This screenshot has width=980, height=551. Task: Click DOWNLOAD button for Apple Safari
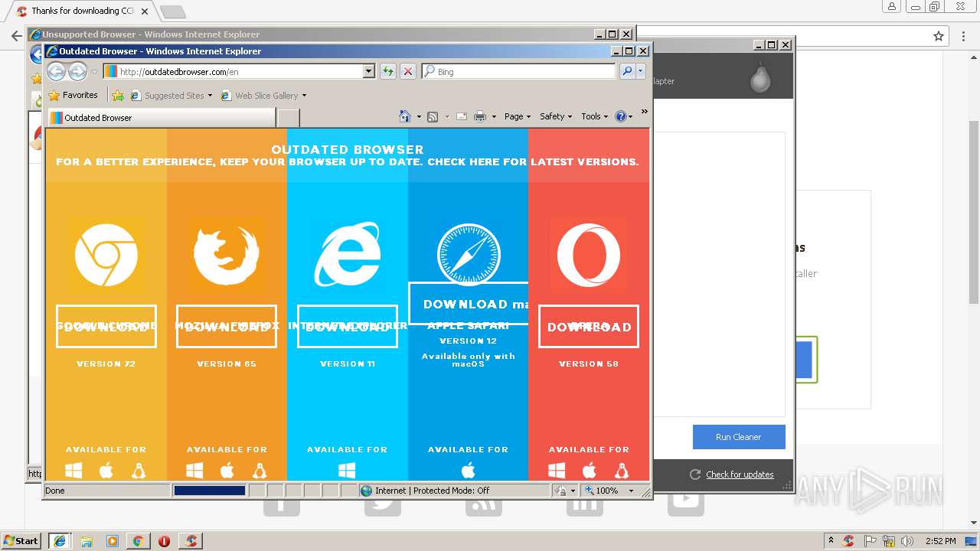(x=469, y=304)
